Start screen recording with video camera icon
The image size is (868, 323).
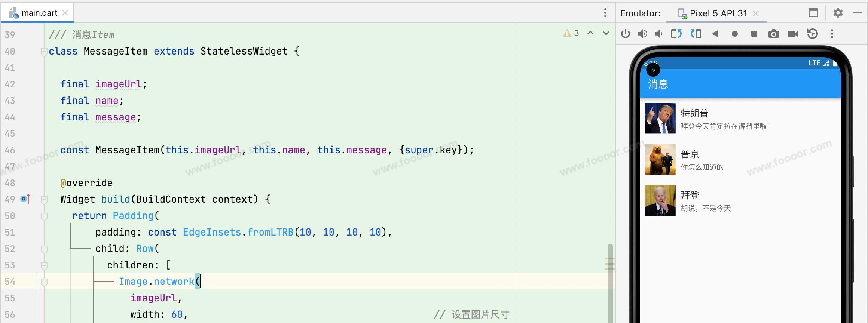point(793,34)
